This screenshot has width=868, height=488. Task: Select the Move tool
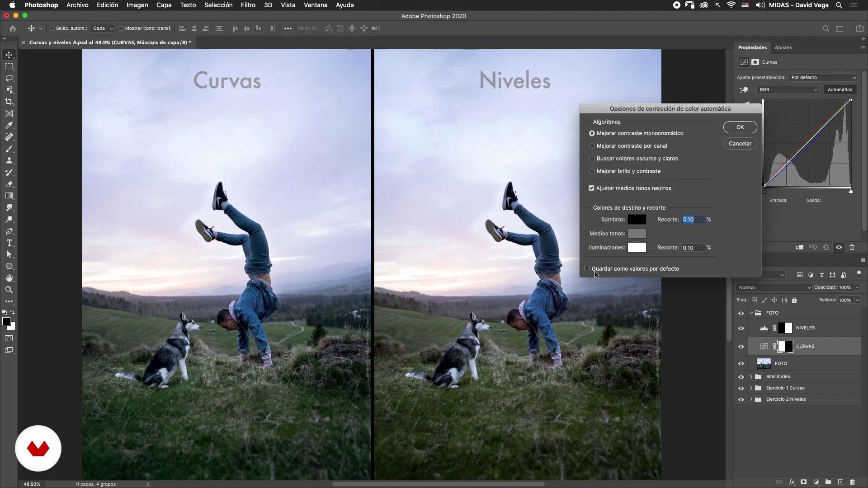pyautogui.click(x=9, y=55)
